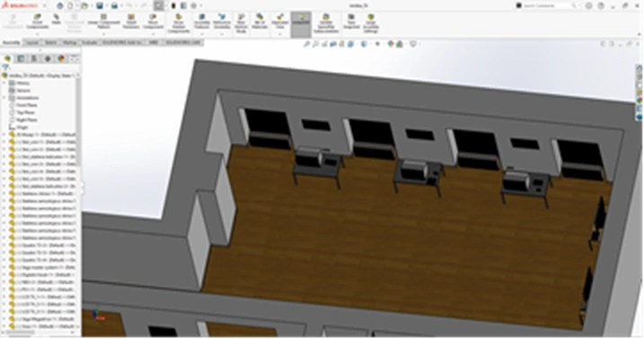Image resolution: width=644 pixels, height=339 pixels.
Task: Click the Move Component tool
Action: pos(153,22)
